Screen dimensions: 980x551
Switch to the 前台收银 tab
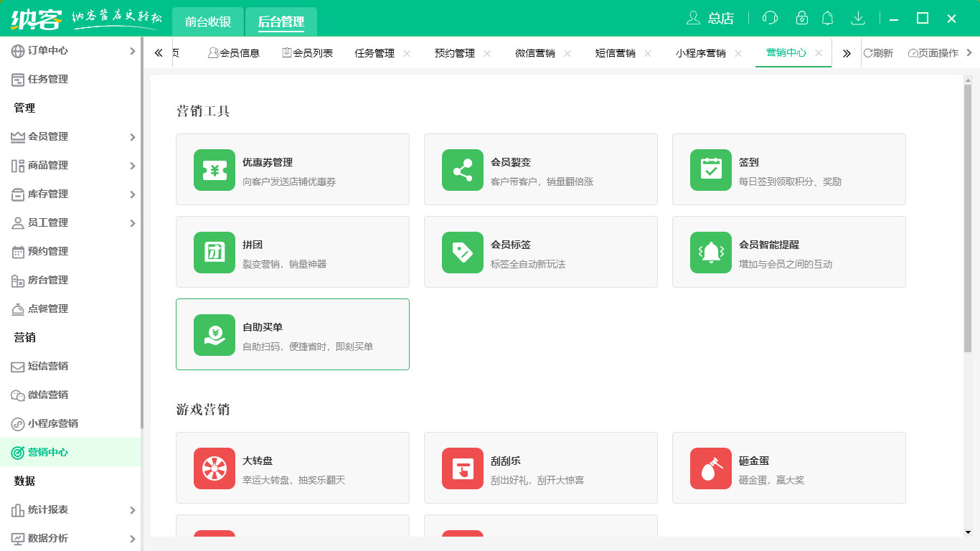(208, 22)
